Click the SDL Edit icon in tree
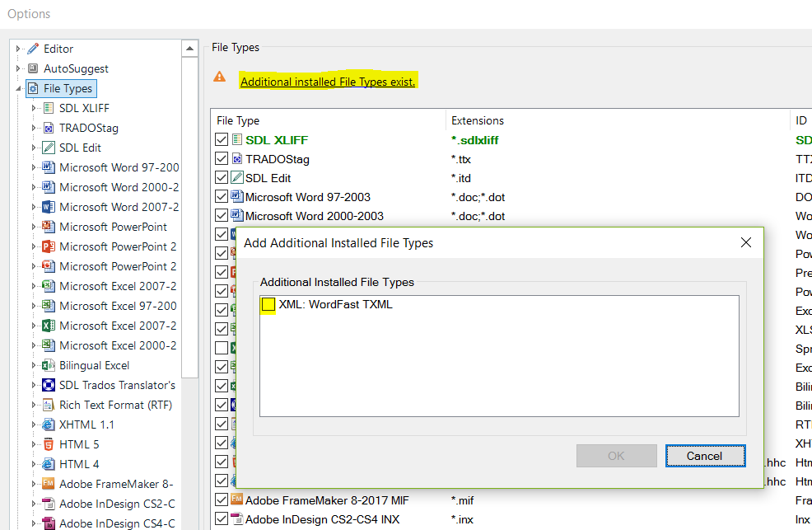Viewport: 812px width, 530px height. click(49, 148)
